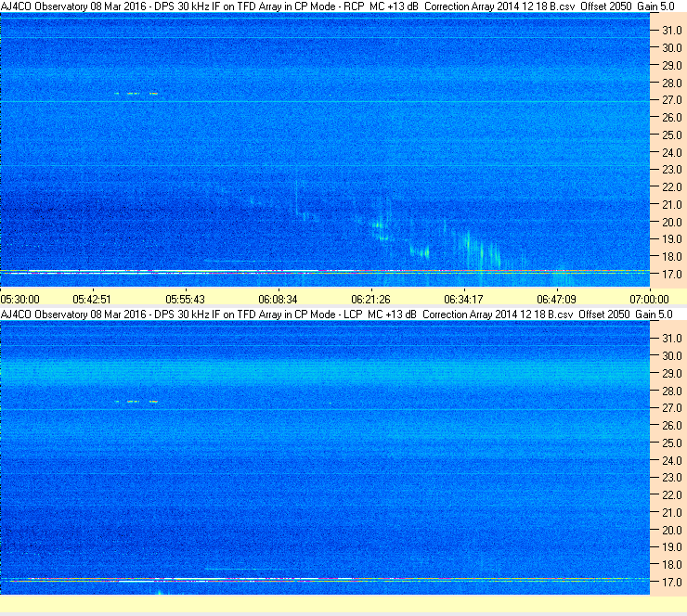687x616 pixels.
Task: Click the 24.0 frequency label in RCP panel
Action: 671,153
